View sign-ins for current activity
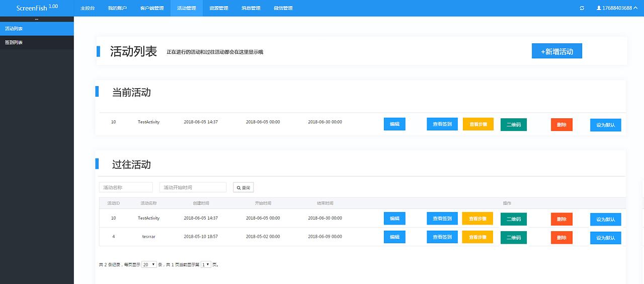Screen dimensions: 644x284 (x=442, y=124)
